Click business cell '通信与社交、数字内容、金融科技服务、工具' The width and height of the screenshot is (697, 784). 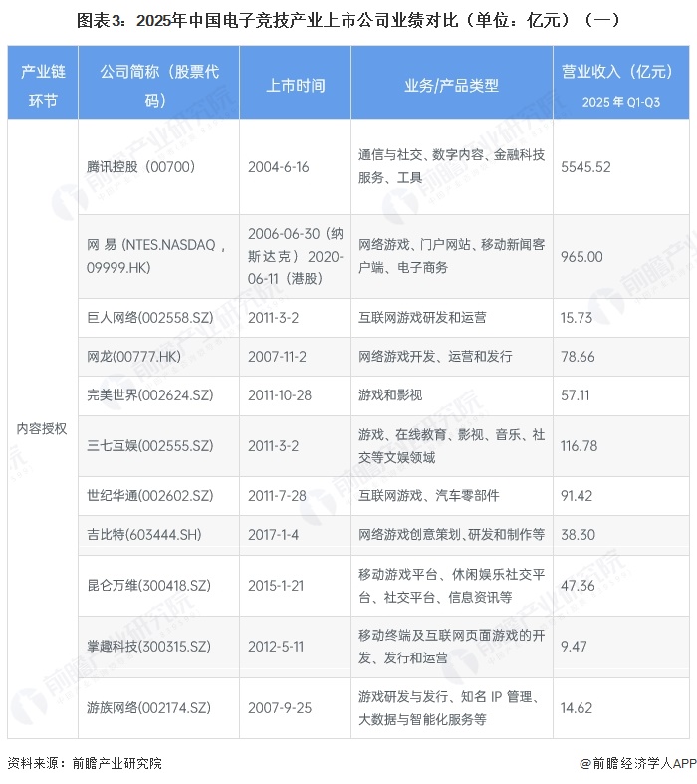[x=451, y=166]
